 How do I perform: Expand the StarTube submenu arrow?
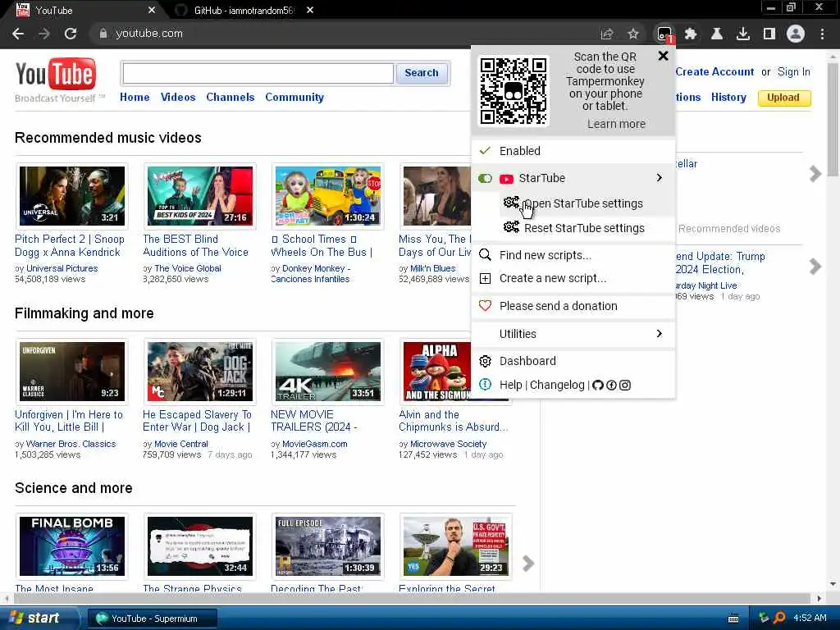(659, 178)
